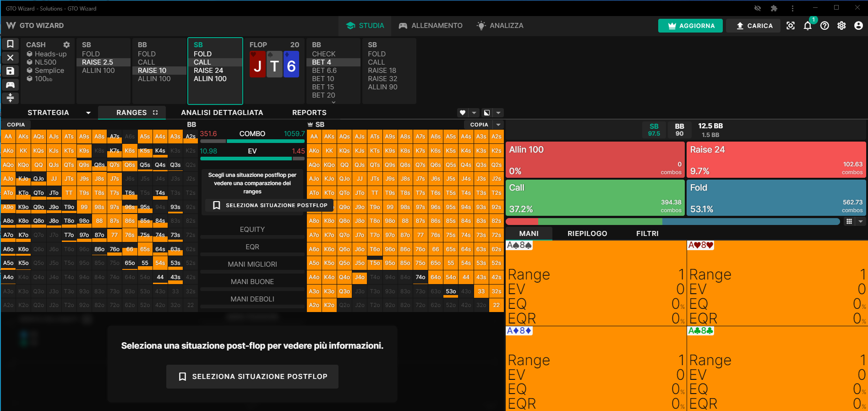Open the user account avatar icon

pyautogui.click(x=858, y=26)
